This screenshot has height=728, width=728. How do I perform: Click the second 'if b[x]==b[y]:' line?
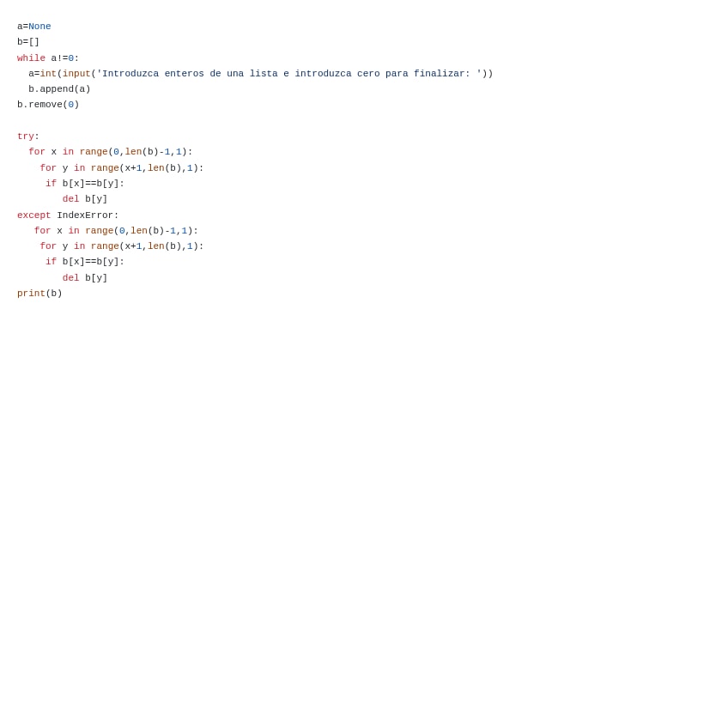point(85,262)
